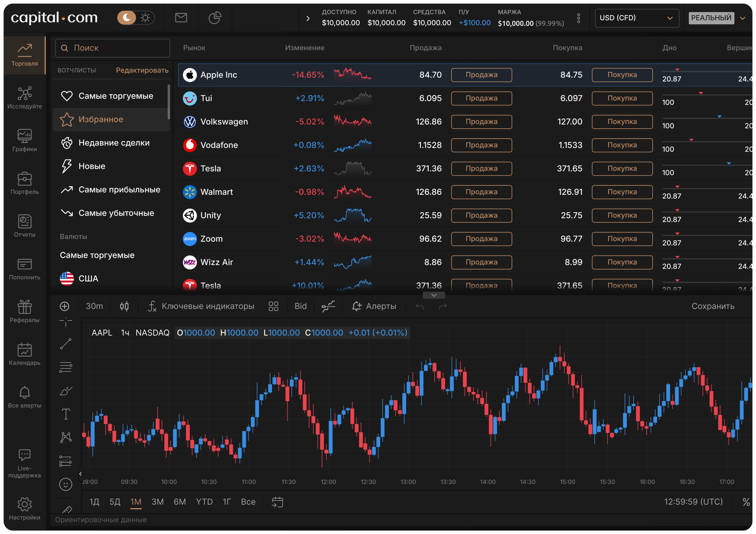Switch to light mode sun icon
The image size is (756, 534).
click(145, 18)
